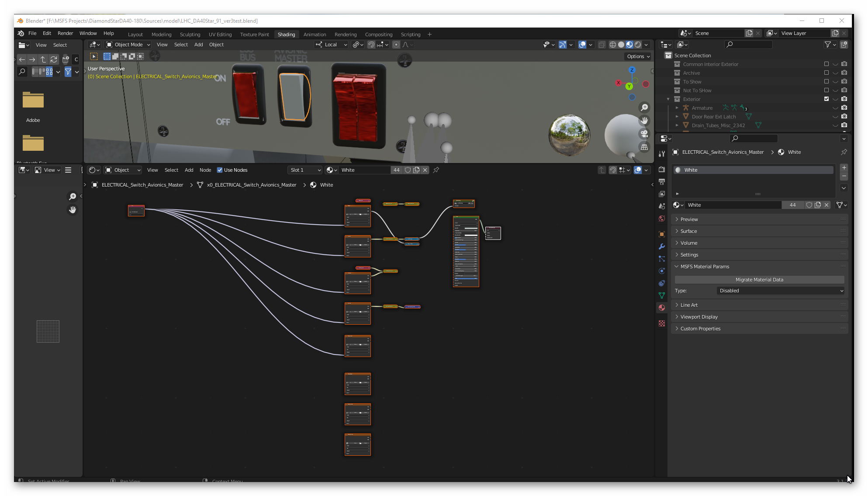Open the Slot 1 dropdown
The image size is (868, 496).
pos(305,170)
